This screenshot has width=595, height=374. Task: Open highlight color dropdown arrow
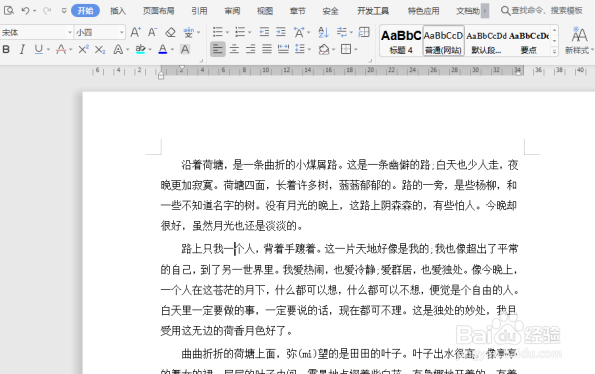[150, 50]
